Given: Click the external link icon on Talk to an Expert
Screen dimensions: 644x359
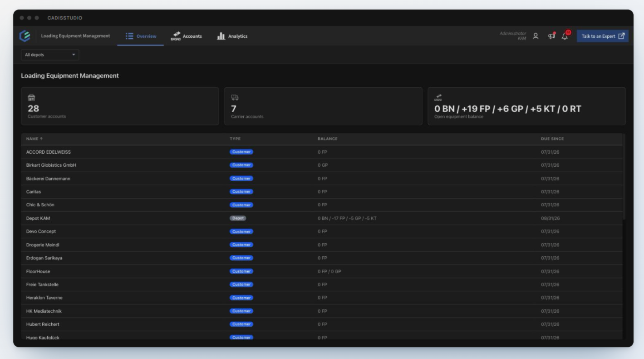Looking at the screenshot, I should click(622, 36).
